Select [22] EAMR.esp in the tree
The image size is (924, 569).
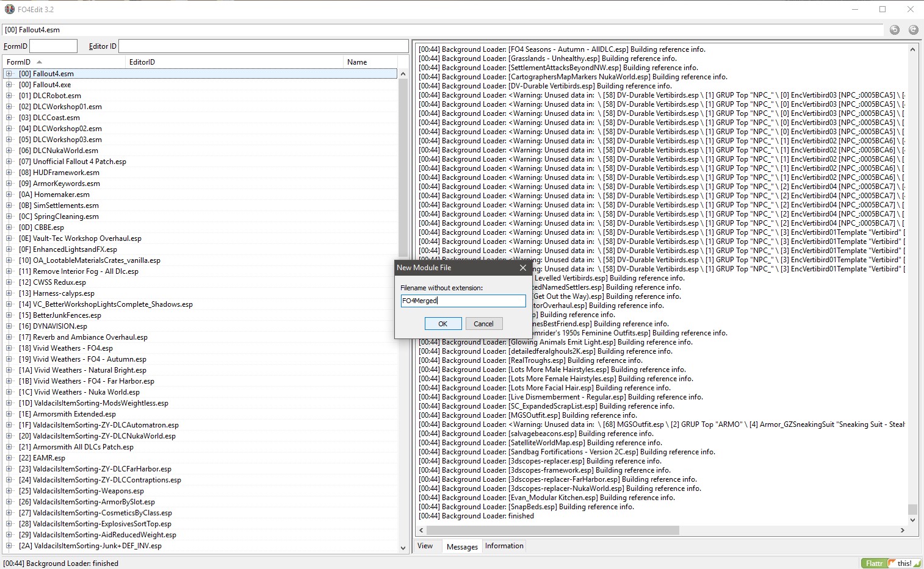(x=42, y=458)
